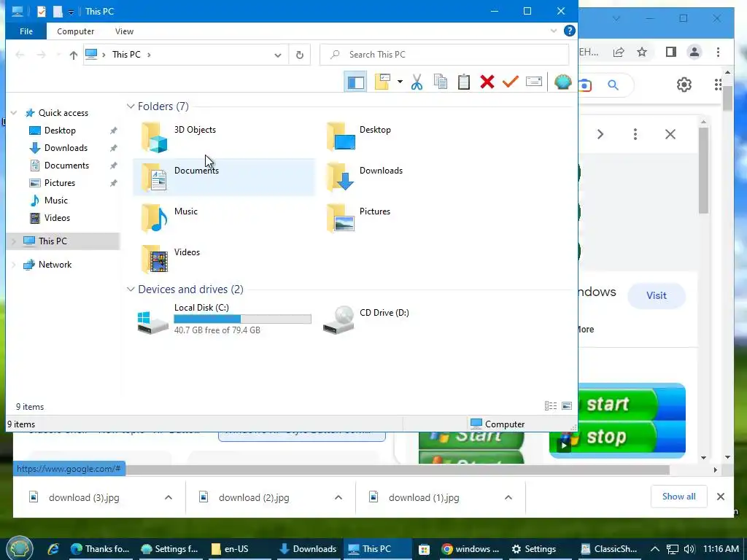This screenshot has height=560, width=747.
Task: Open Classic Explorer settings shell icon
Action: pos(562,82)
